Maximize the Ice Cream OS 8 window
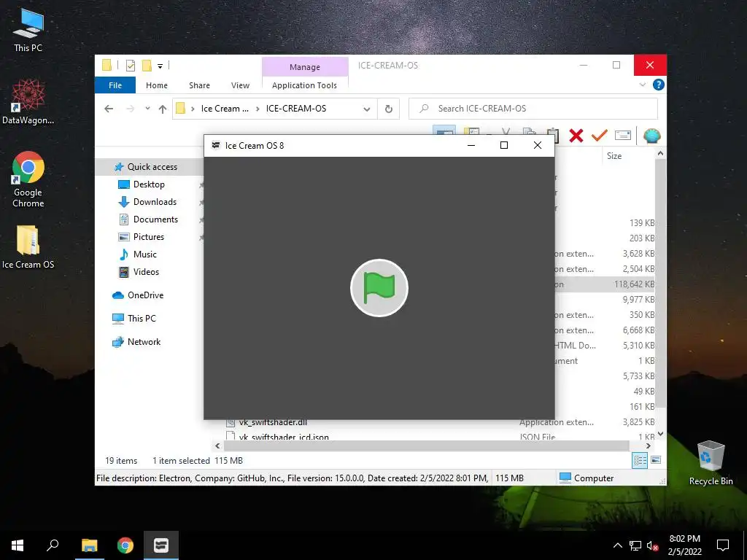 point(504,145)
